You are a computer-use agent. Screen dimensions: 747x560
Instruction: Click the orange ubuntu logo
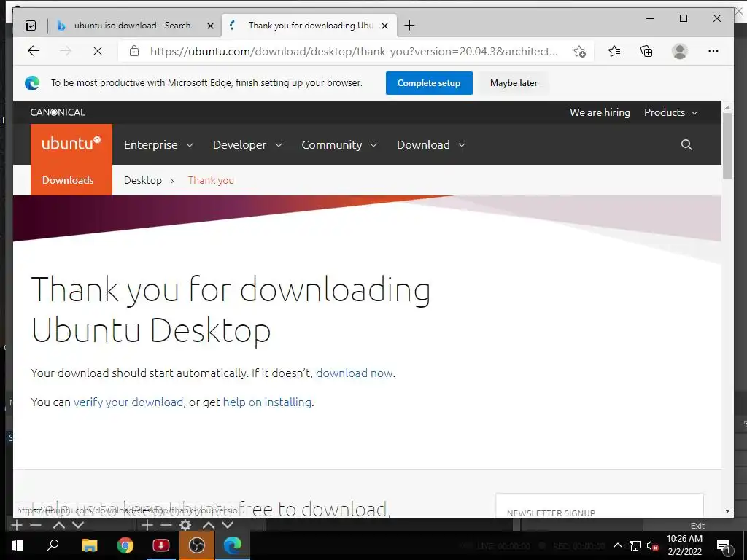71,144
